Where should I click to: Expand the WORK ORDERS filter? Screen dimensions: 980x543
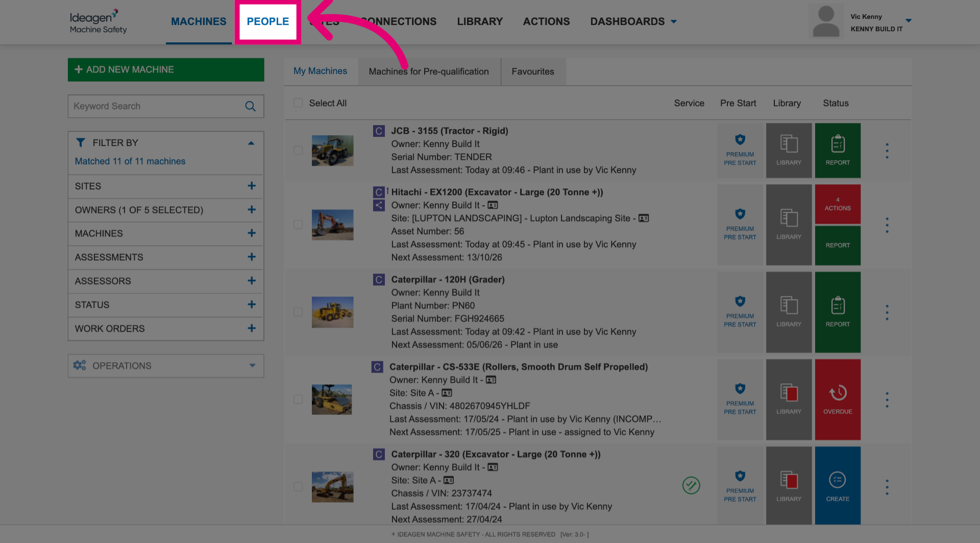165,329
